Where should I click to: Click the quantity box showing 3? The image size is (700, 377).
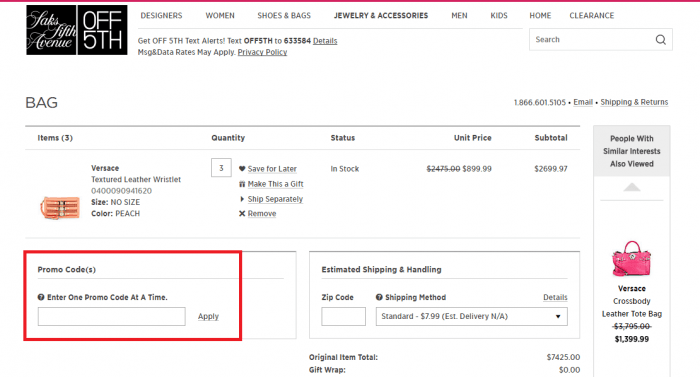click(221, 168)
